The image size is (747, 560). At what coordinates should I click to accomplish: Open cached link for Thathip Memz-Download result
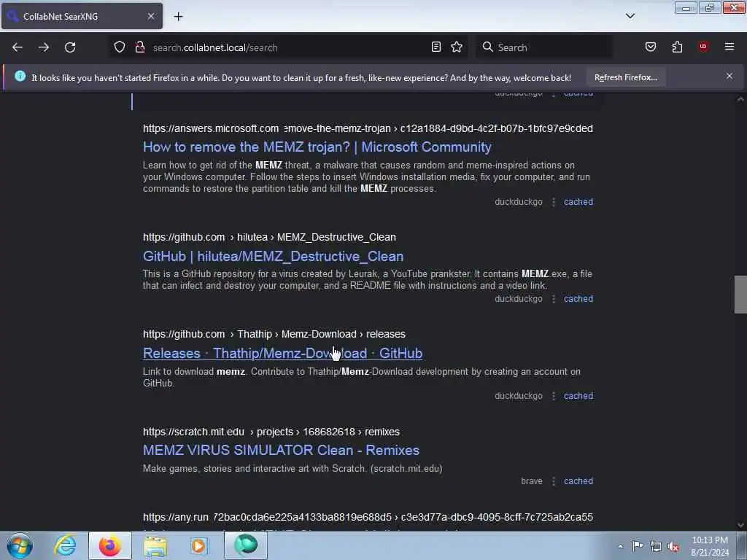[x=578, y=396]
